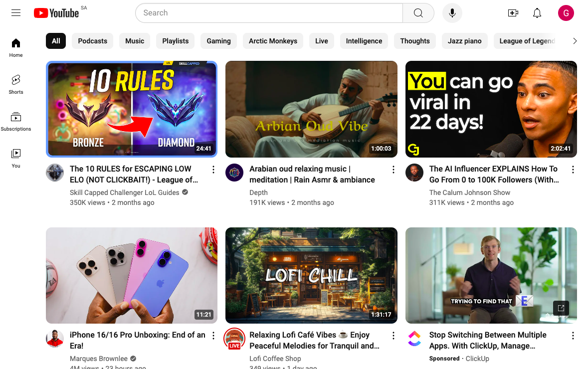Start a voice search with the microphone icon
The width and height of the screenshot is (588, 369).
tap(452, 12)
